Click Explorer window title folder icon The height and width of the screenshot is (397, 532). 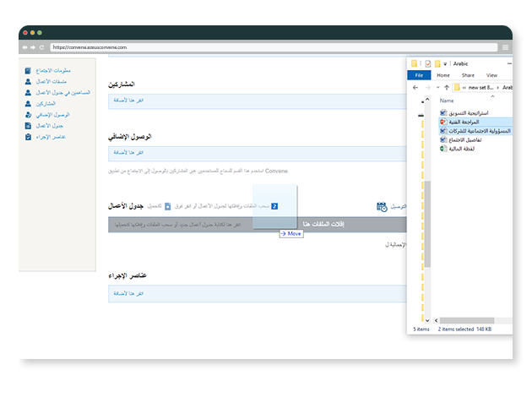[x=414, y=63]
